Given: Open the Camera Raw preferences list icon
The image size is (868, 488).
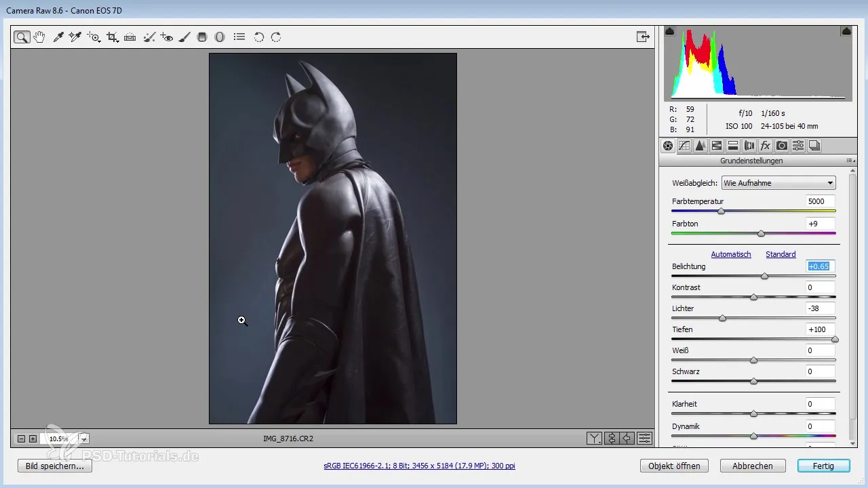Looking at the screenshot, I should pos(239,37).
